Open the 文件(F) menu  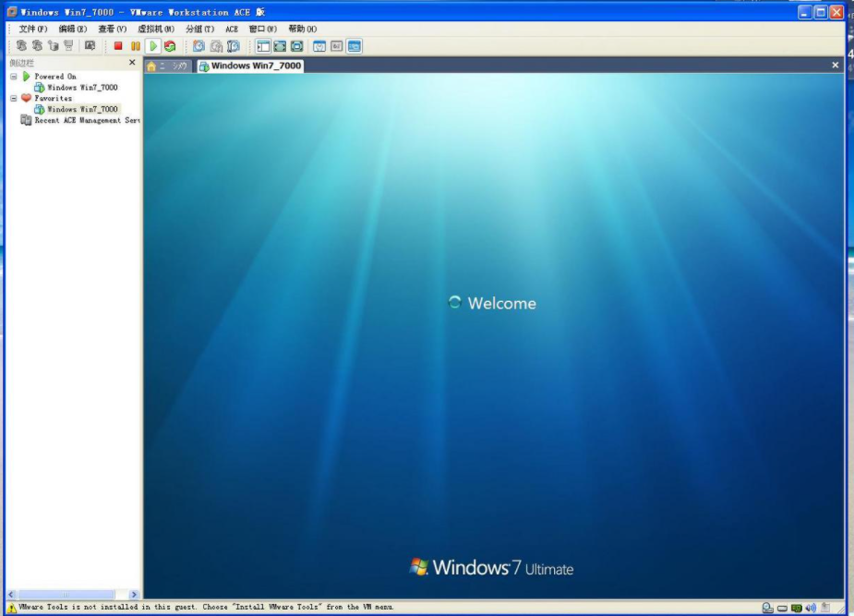pos(32,29)
